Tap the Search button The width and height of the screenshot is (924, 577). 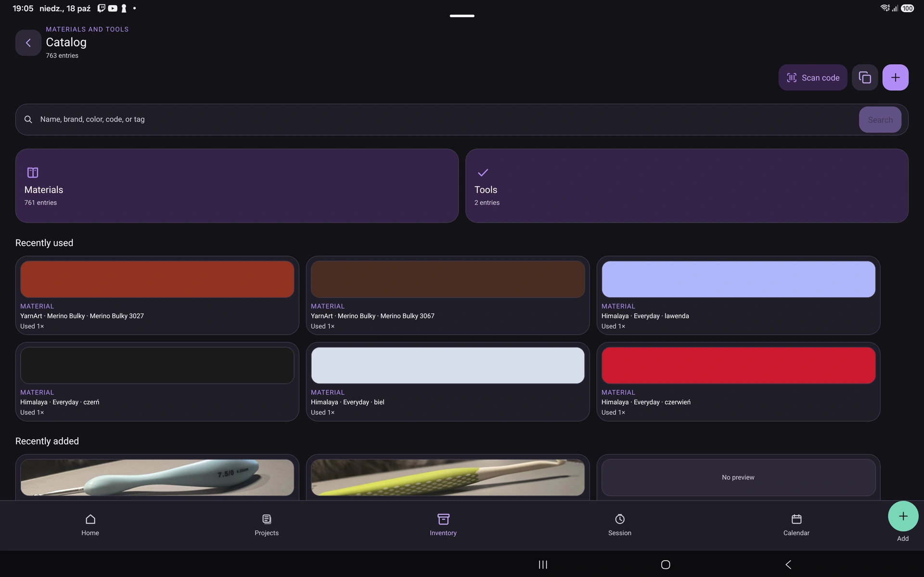(x=880, y=120)
